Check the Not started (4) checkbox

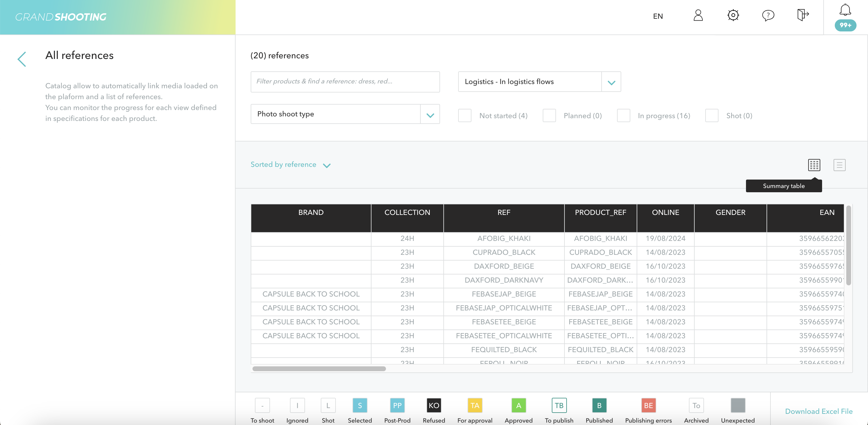[465, 116]
